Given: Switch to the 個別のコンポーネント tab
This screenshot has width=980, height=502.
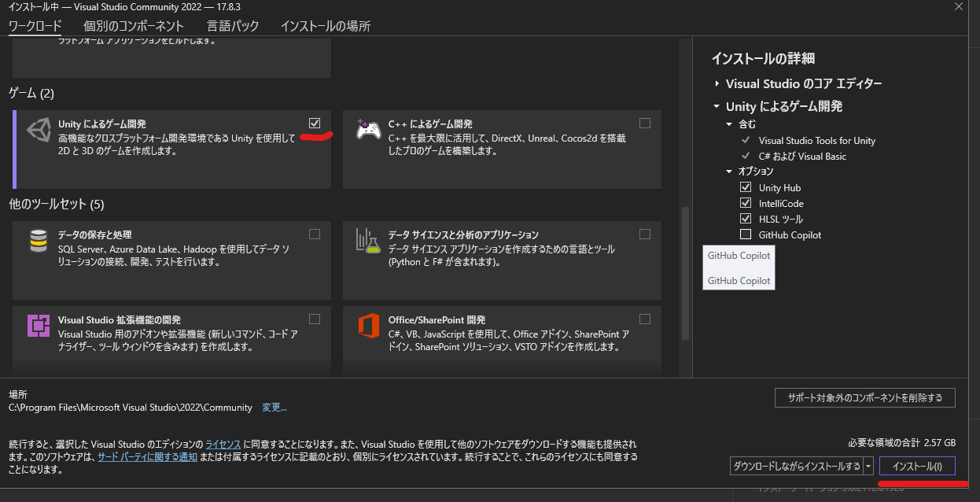Looking at the screenshot, I should (x=134, y=26).
